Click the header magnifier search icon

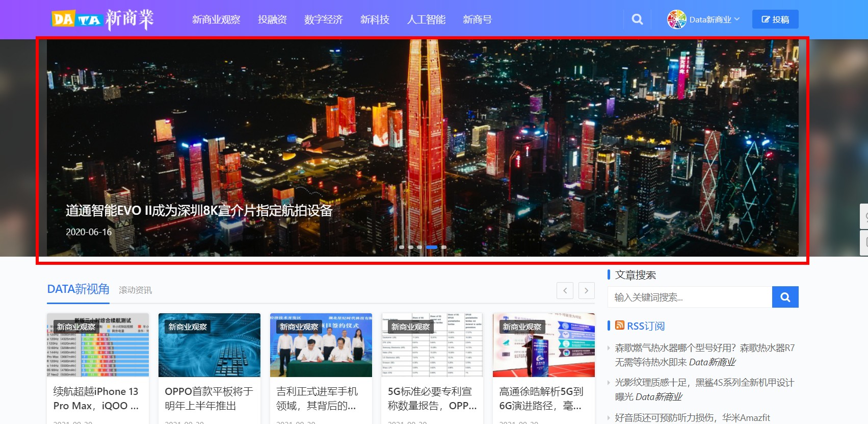coord(637,19)
